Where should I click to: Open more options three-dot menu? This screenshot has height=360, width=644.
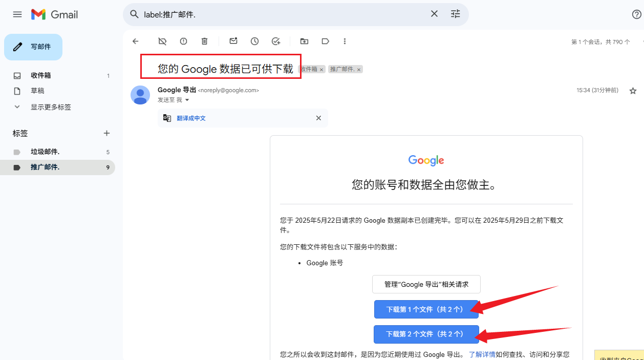(x=345, y=41)
